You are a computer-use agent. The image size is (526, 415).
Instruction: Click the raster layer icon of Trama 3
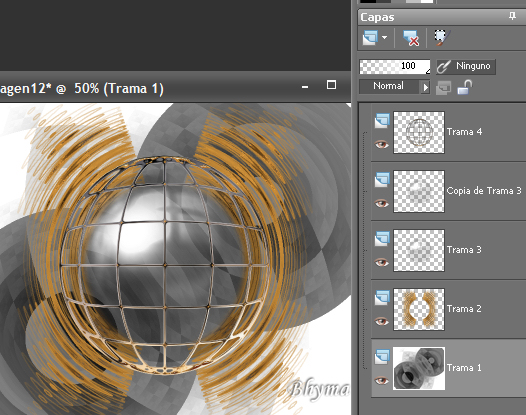pos(382,239)
